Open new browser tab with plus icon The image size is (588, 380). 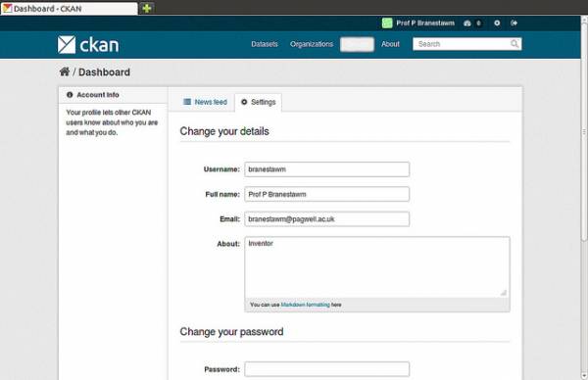147,8
